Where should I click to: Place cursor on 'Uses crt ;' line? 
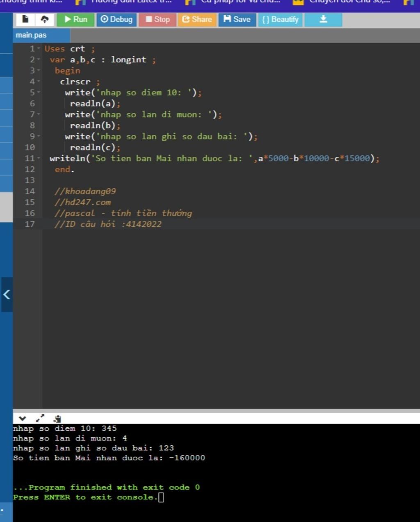pyautogui.click(x=70, y=49)
